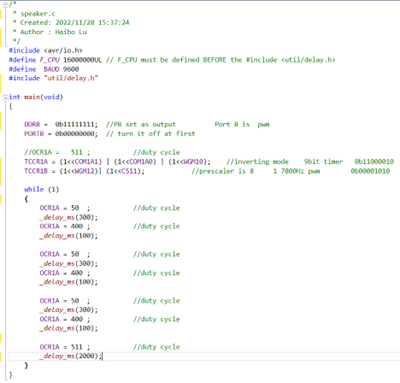
Task: Click the TCCR1A register name
Action: 36,162
